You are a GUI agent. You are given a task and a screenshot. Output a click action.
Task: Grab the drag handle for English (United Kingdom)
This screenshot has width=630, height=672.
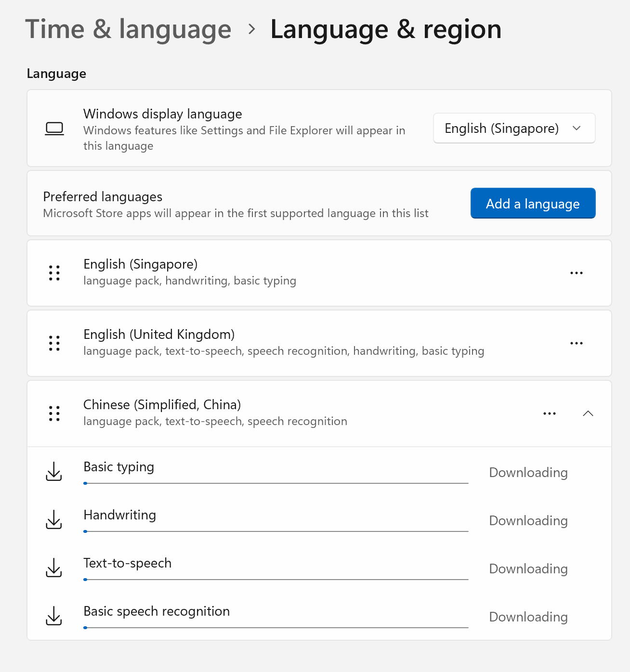click(x=54, y=343)
